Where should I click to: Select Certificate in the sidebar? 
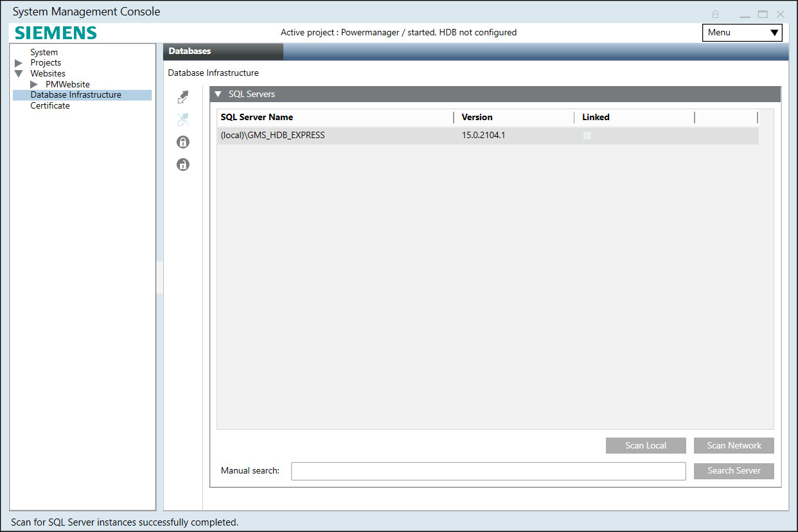tap(49, 105)
